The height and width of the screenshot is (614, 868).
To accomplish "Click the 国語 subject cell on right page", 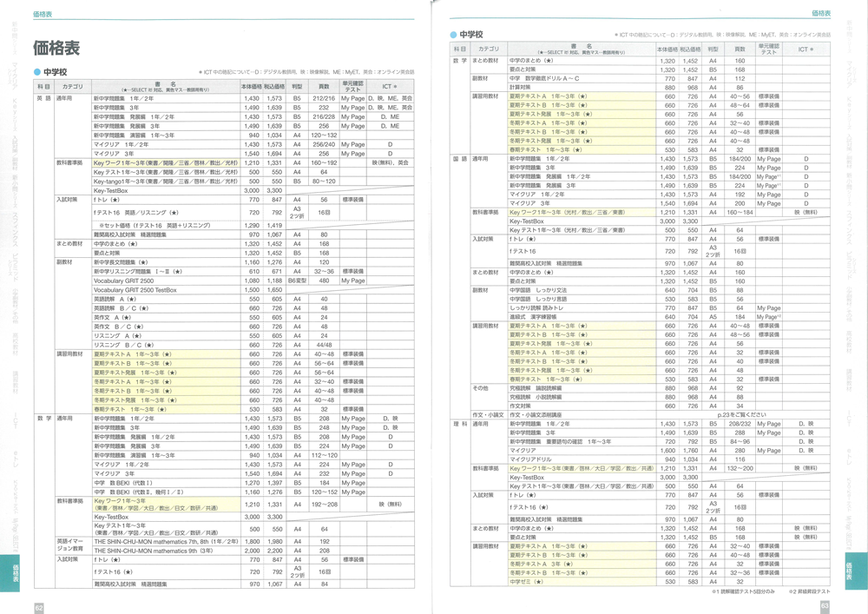I will pos(460,159).
